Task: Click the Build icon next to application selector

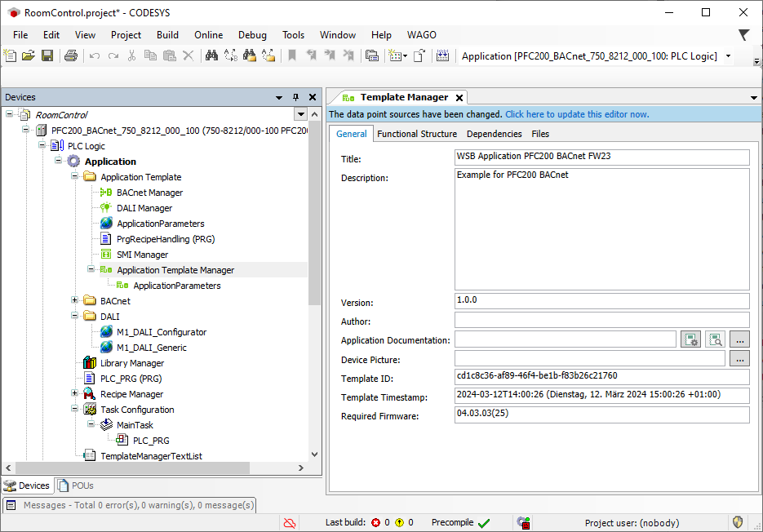Action: click(442, 56)
